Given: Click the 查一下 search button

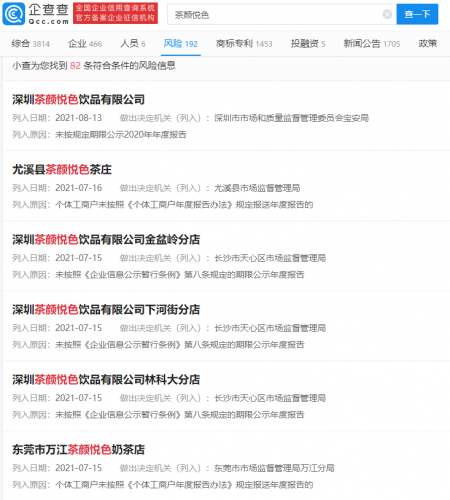Looking at the screenshot, I should pos(417,14).
